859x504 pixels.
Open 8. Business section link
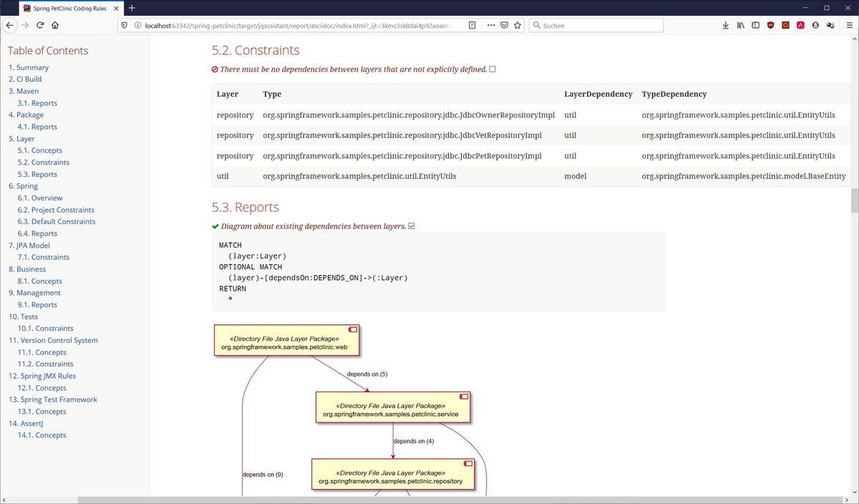(27, 269)
